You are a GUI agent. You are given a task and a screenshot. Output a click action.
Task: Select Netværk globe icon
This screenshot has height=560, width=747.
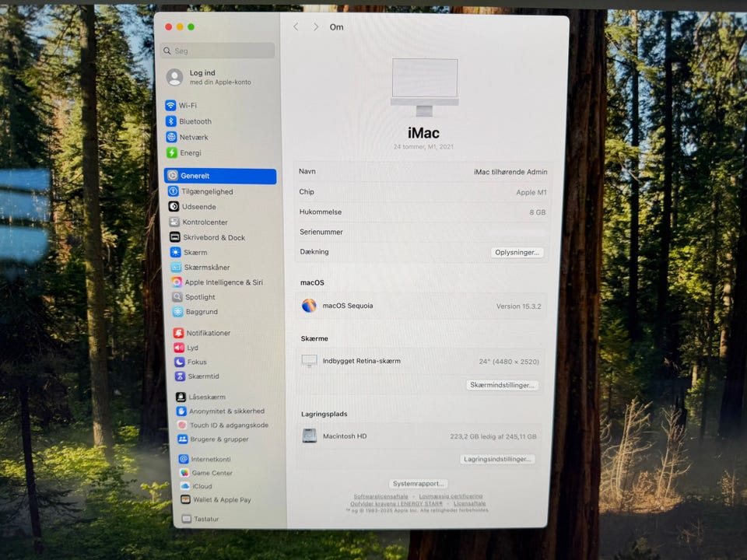coord(171,137)
